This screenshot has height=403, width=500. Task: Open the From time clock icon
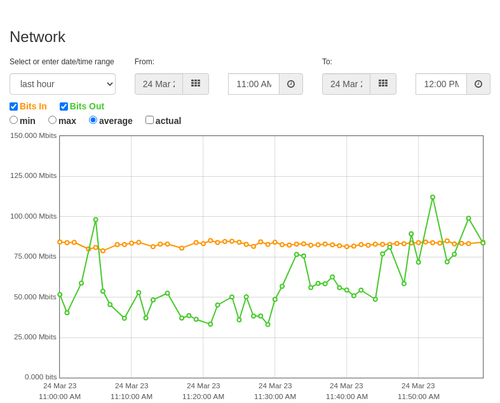click(x=291, y=84)
